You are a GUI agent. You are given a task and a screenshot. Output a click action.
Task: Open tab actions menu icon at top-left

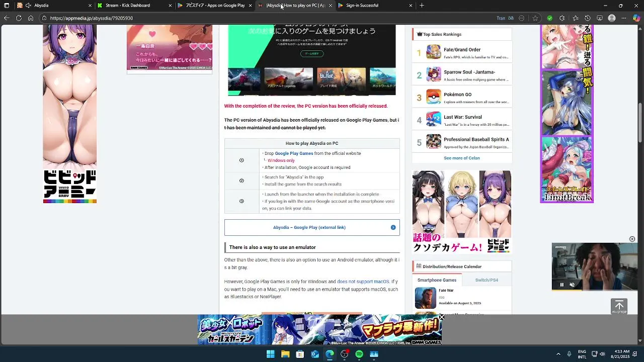7,6
